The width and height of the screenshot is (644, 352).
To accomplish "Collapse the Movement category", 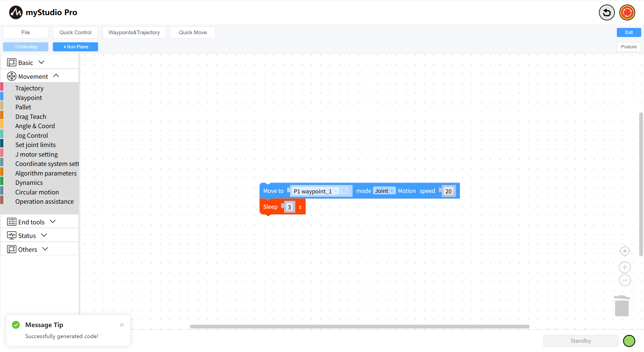I will click(56, 76).
